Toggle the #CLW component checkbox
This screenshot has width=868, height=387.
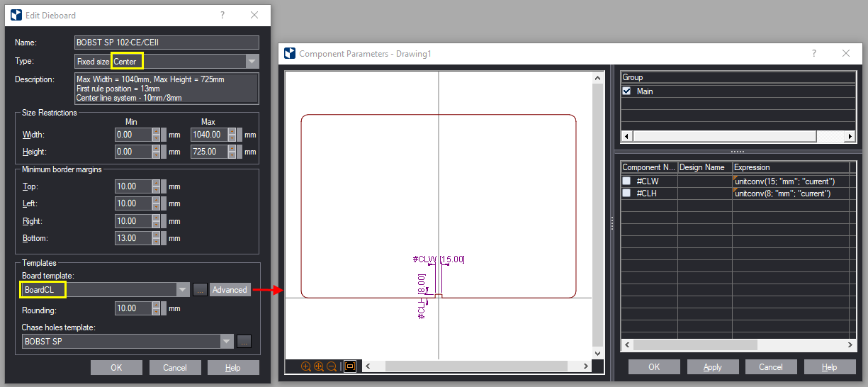[x=626, y=181]
